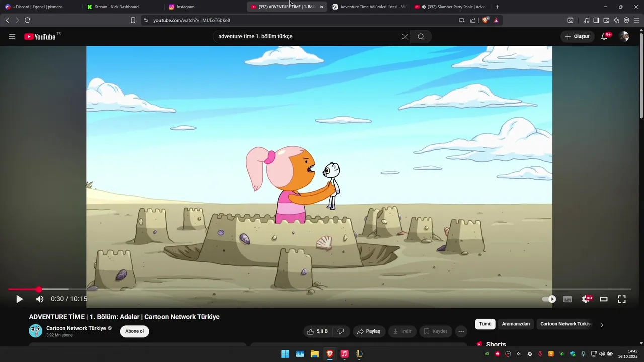Open Brave main hamburger menu

tap(636, 20)
